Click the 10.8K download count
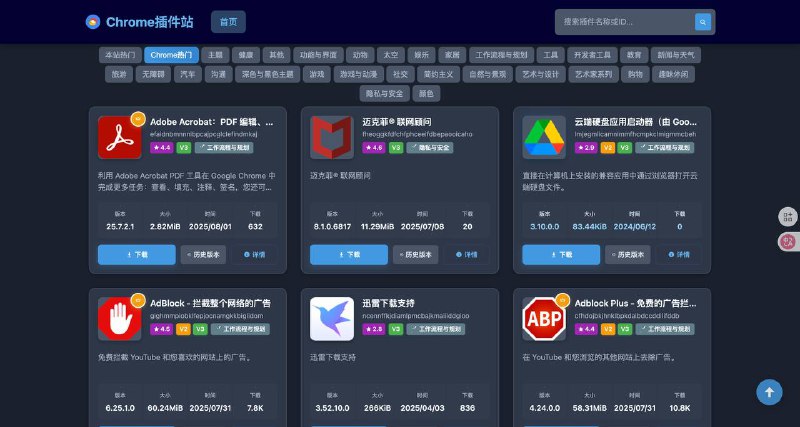800x427 pixels. [x=680, y=408]
